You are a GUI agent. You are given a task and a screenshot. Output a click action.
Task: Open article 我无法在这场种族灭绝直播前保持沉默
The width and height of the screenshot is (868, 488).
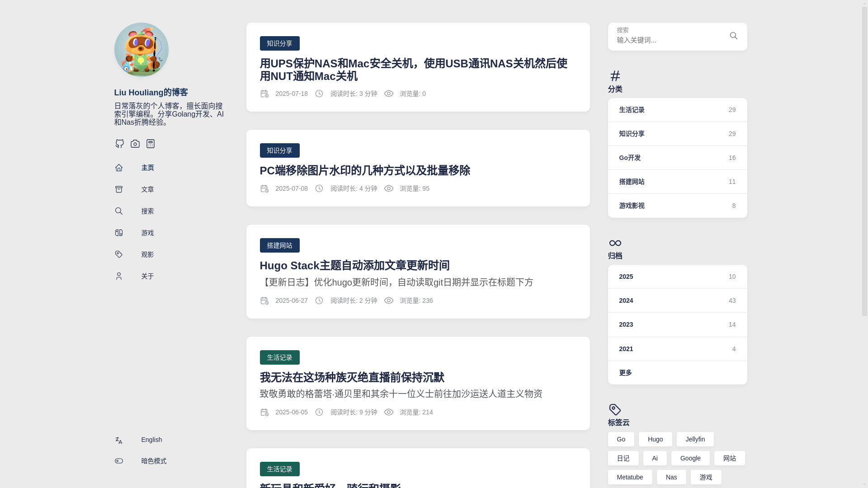pyautogui.click(x=352, y=377)
